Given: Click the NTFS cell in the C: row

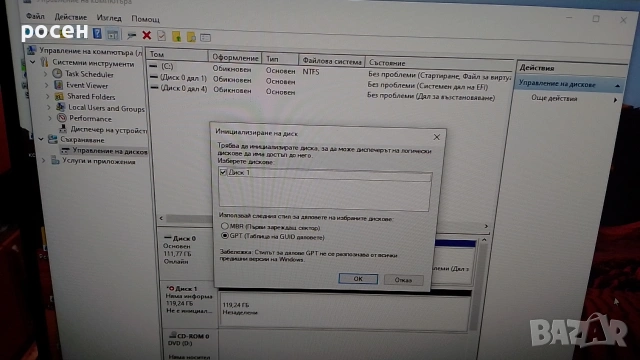Looking at the screenshot, I should point(311,72).
